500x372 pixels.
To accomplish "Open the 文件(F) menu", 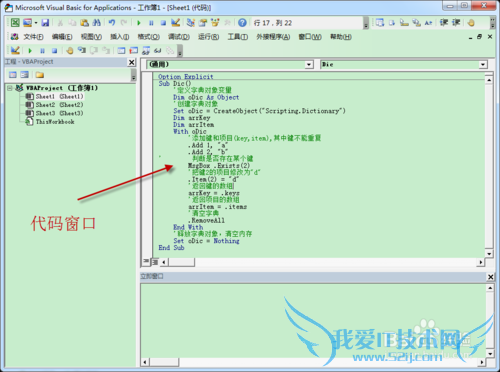I will [33, 37].
